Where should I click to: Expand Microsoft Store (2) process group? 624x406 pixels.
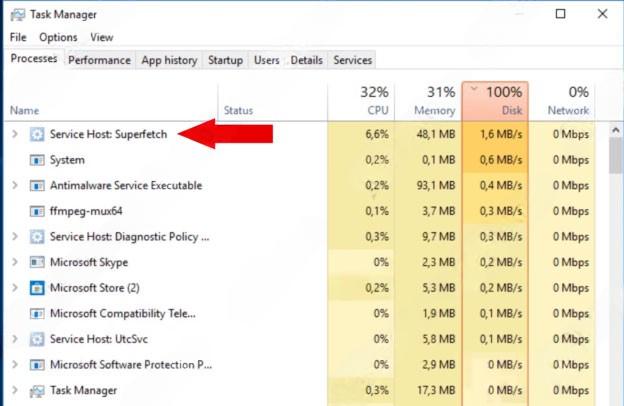click(15, 287)
